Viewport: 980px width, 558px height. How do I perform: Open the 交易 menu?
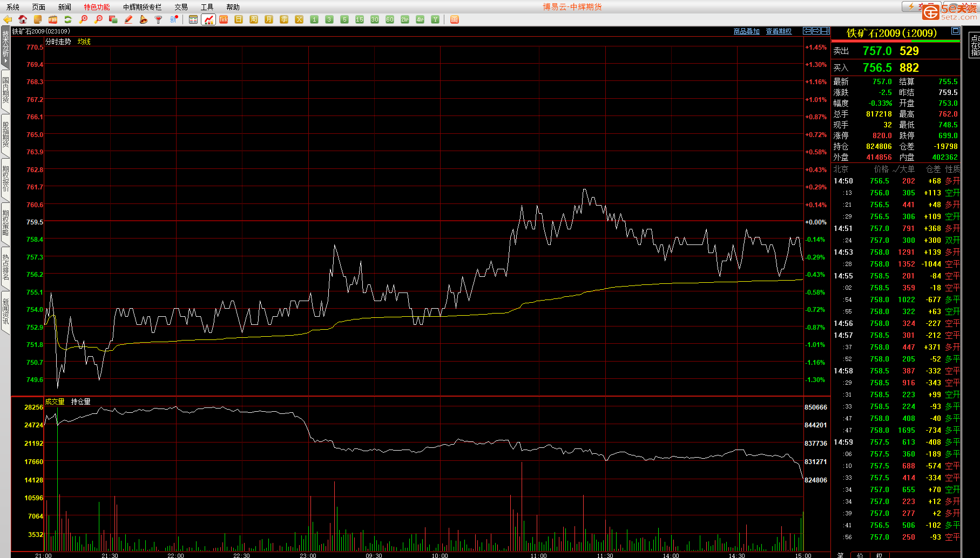[x=181, y=7]
